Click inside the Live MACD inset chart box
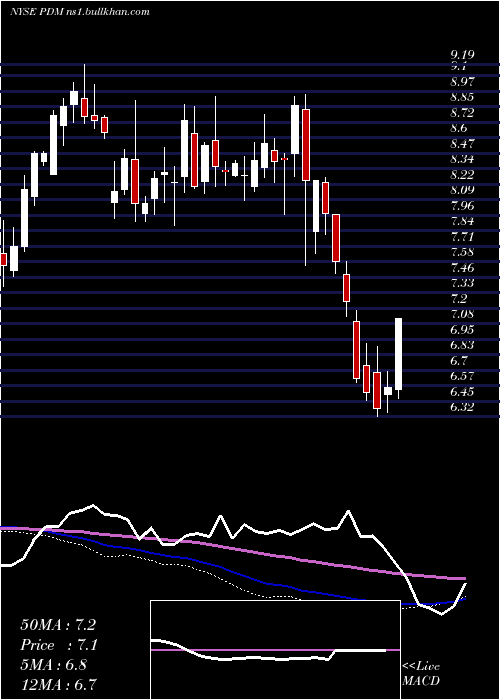Image resolution: width=500 pixels, height=700 pixels. point(275,650)
